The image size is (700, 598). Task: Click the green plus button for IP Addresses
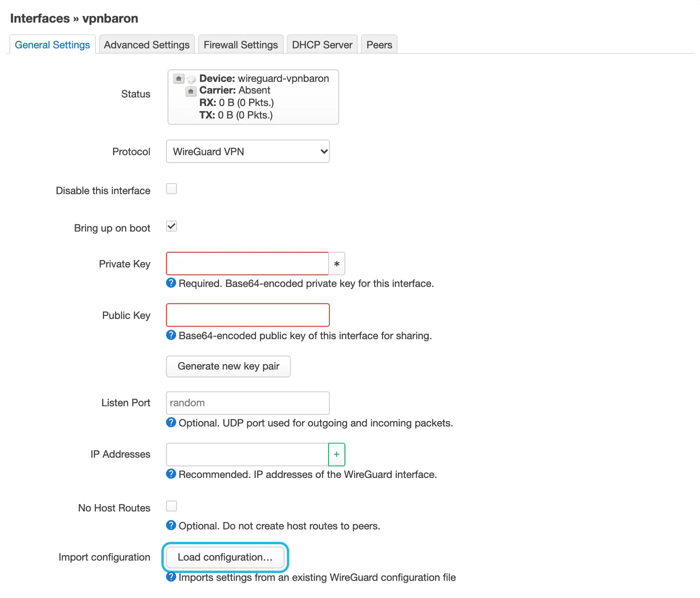pyautogui.click(x=337, y=454)
